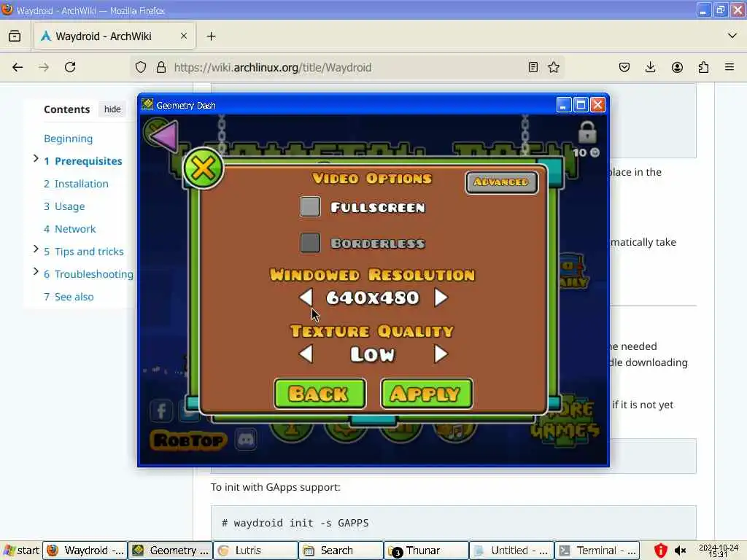Switch to Waydroid Firefox taskbar item

[x=85, y=551]
